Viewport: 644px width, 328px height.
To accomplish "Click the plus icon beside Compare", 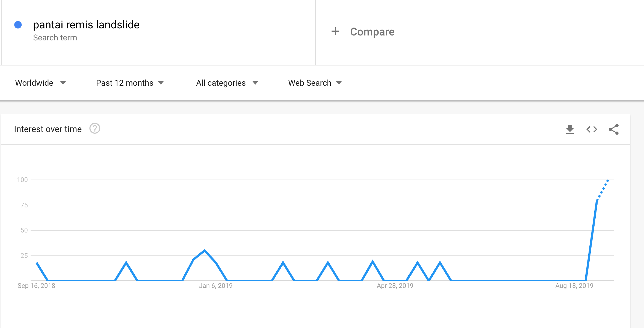I will (x=335, y=31).
